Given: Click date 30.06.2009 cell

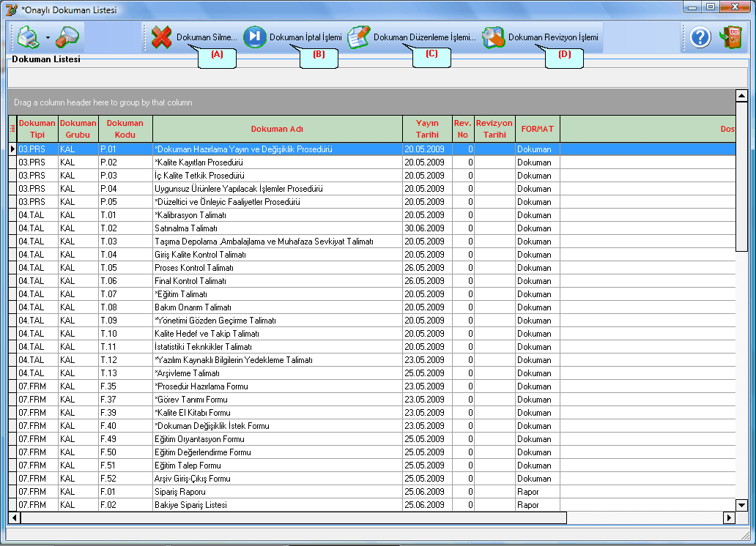Looking at the screenshot, I should click(x=427, y=228).
